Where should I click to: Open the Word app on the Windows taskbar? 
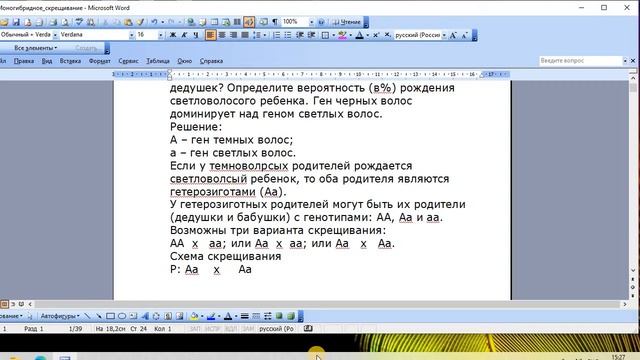point(65,357)
